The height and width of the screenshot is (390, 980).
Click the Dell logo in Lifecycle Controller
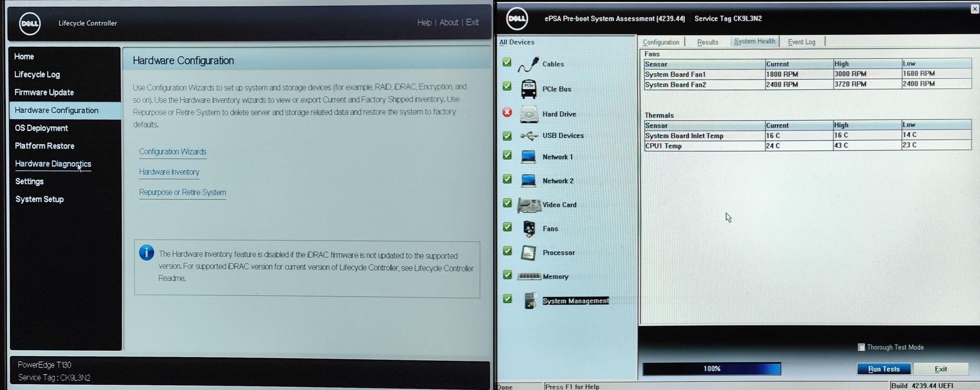point(30,23)
